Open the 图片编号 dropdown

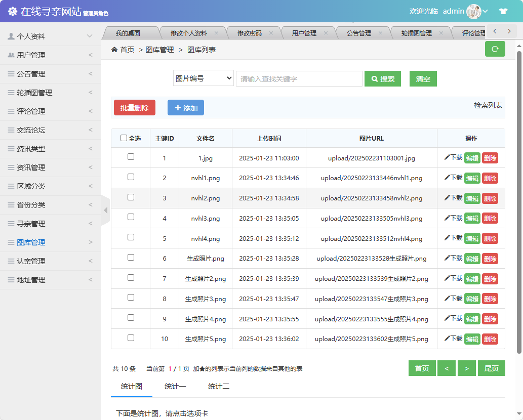coord(203,78)
